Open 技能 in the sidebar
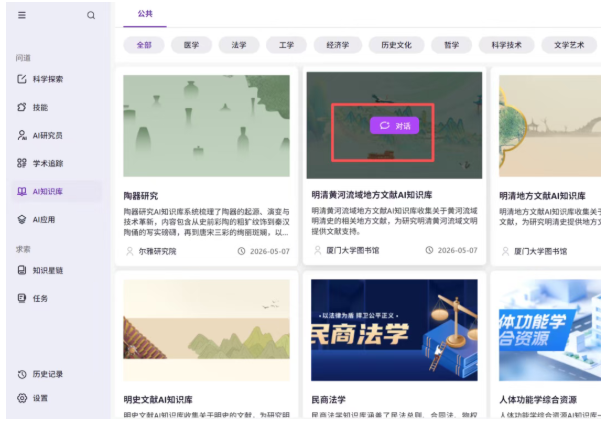This screenshot has height=436, width=610. pyautogui.click(x=40, y=107)
